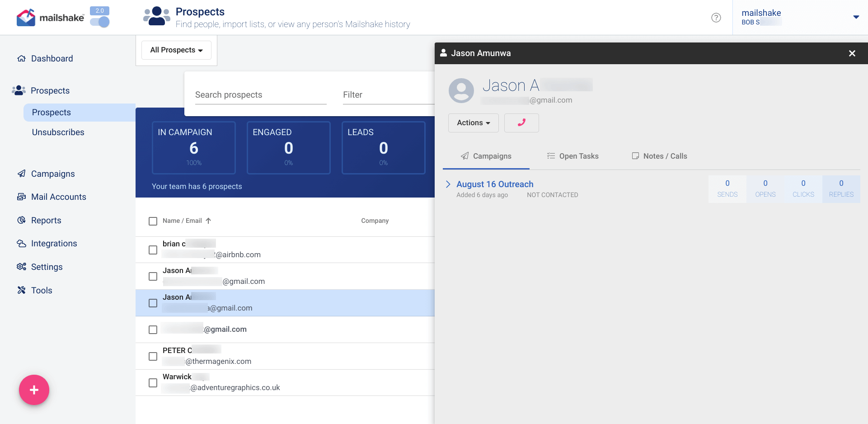This screenshot has width=868, height=424.
Task: Click the Reports pie chart icon
Action: click(21, 220)
